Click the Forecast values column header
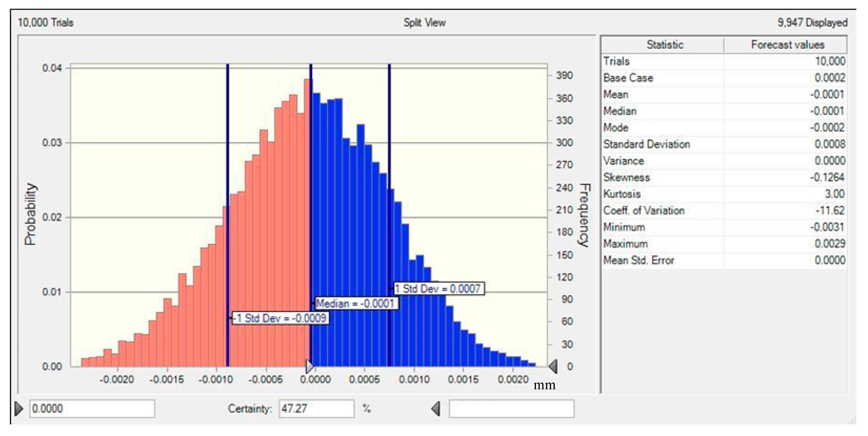 787,45
